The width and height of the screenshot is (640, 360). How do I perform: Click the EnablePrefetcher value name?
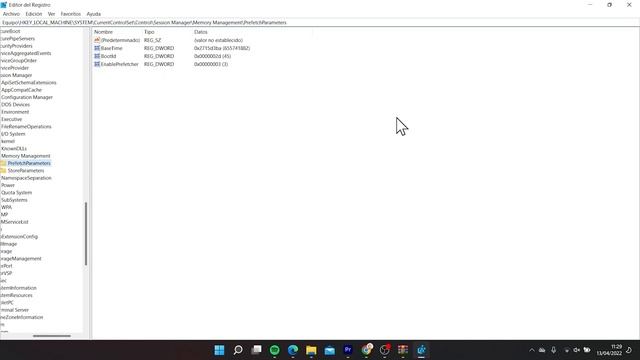pyautogui.click(x=120, y=64)
